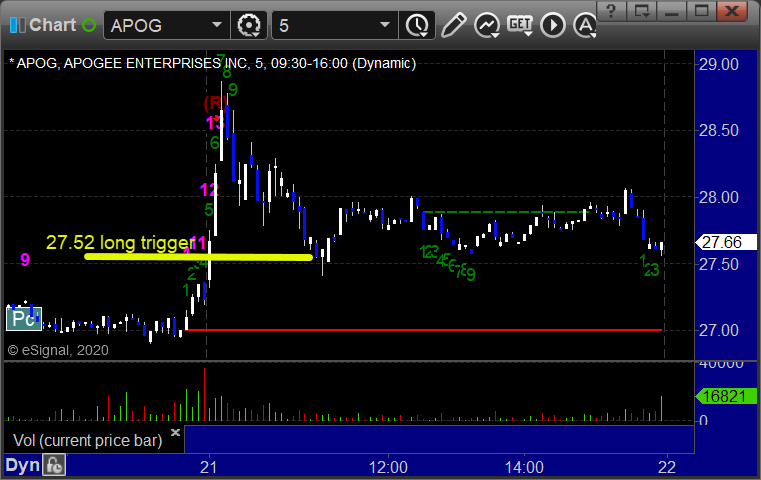Toggle the lock icon beside Dyn
The image size is (761, 480).
click(54, 465)
